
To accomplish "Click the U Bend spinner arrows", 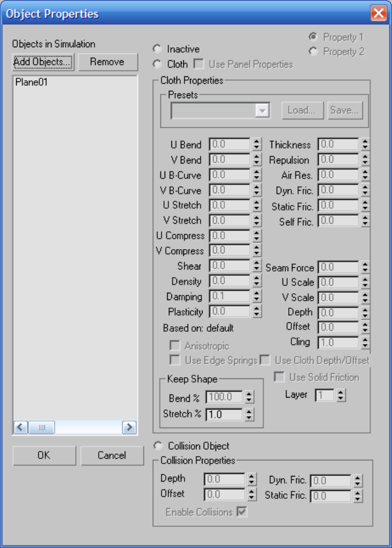I will (x=257, y=145).
